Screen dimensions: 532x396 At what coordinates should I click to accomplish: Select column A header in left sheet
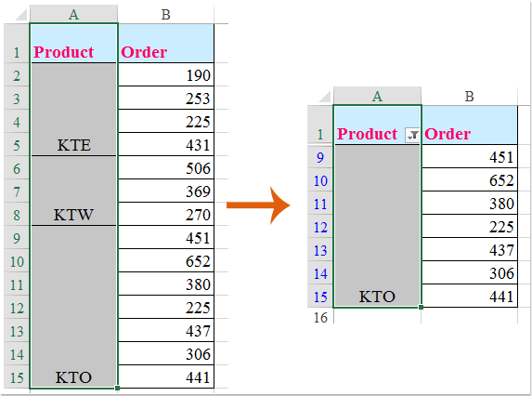coord(73,15)
